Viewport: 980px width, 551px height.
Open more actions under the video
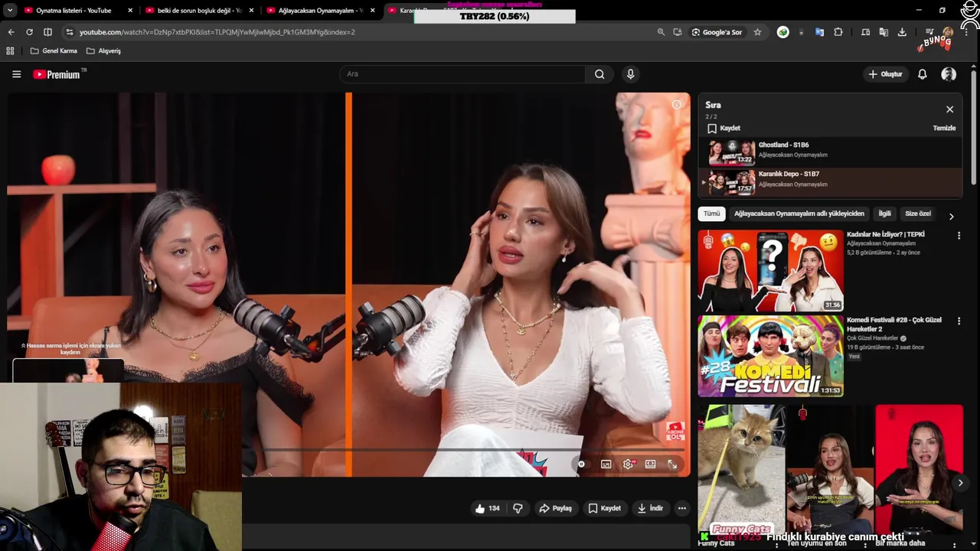681,508
